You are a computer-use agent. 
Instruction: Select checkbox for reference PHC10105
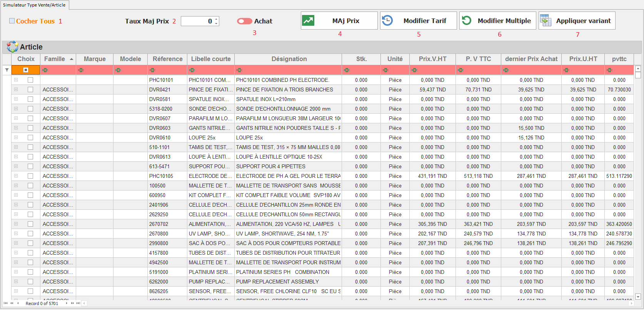[30, 176]
